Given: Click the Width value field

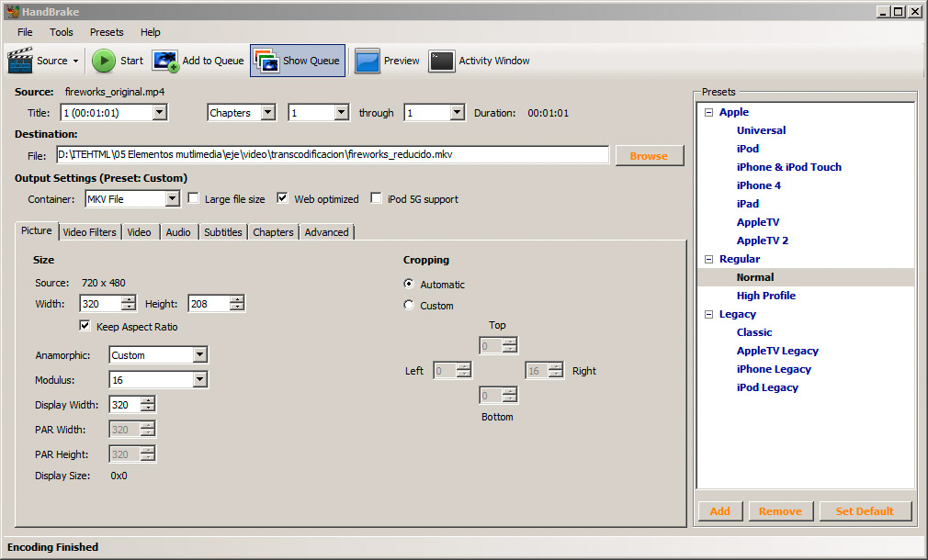Looking at the screenshot, I should 101,304.
